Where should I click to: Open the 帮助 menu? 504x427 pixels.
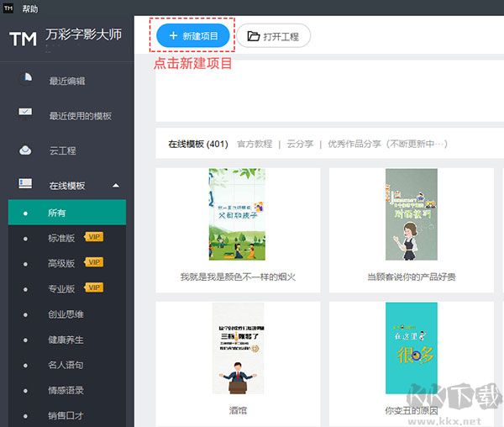[x=30, y=7]
